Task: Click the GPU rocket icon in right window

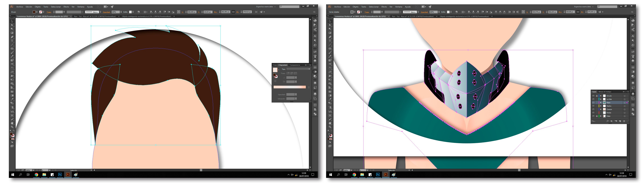Action: (x=430, y=7)
